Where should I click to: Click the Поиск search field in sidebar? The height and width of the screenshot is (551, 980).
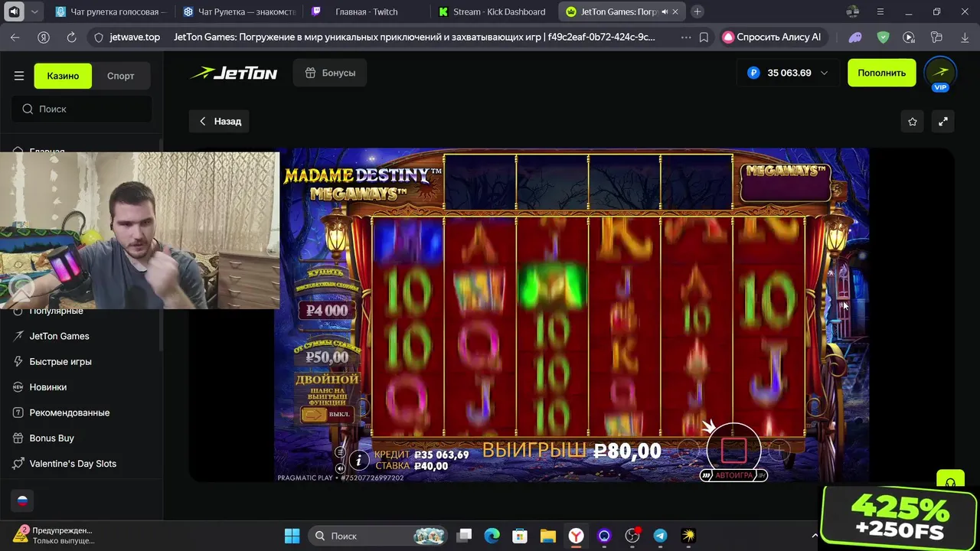81,109
